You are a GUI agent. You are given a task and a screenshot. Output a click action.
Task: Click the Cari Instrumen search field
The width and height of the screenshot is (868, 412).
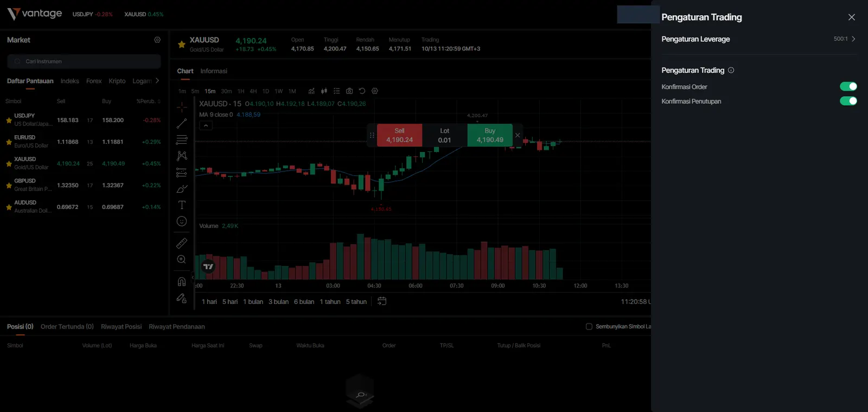[x=84, y=61]
